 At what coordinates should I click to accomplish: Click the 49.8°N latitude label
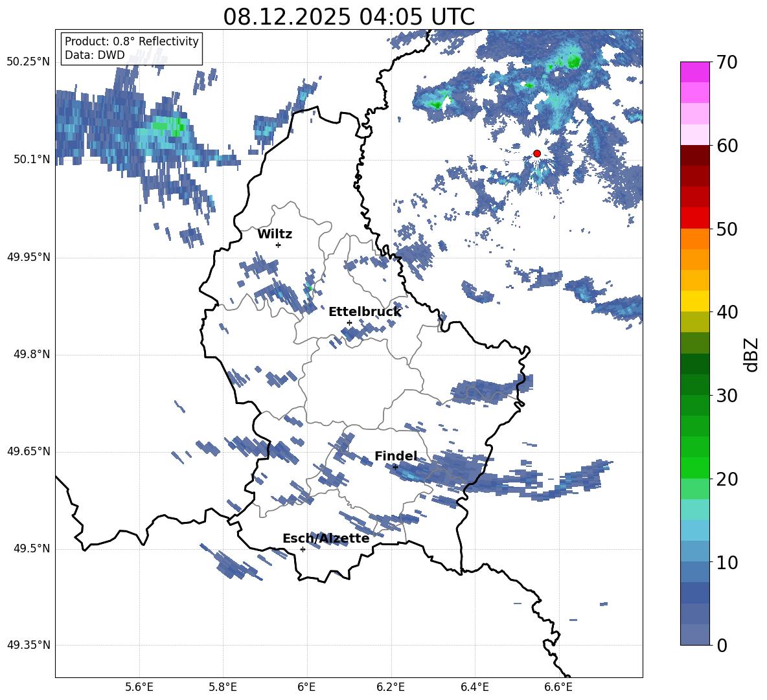[x=32, y=354]
